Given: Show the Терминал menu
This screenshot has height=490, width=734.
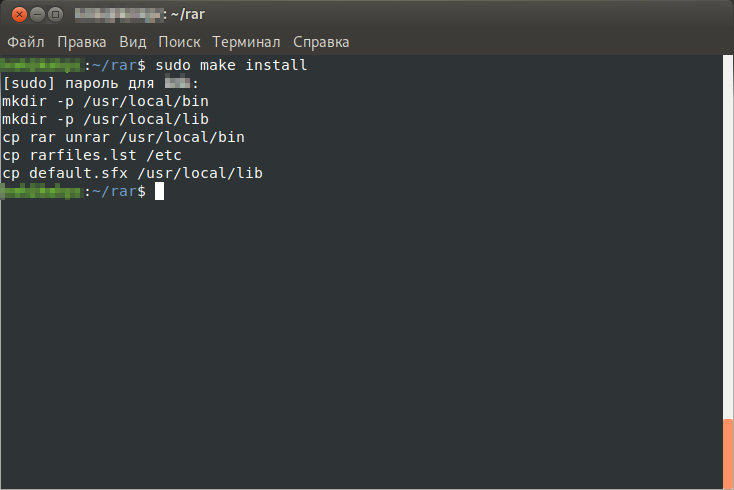Looking at the screenshot, I should 247,42.
